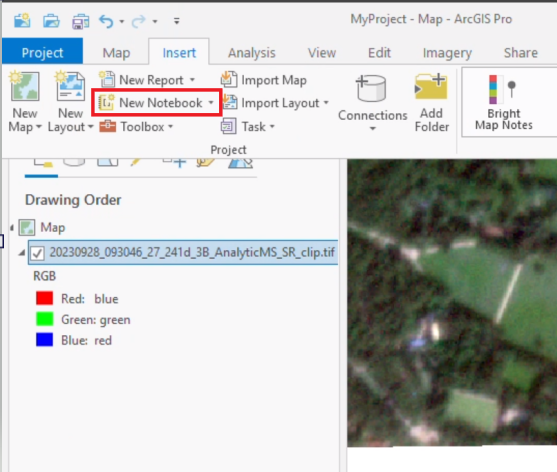Select List By Labeling icon
This screenshot has height=472, width=557.
(x=206, y=163)
